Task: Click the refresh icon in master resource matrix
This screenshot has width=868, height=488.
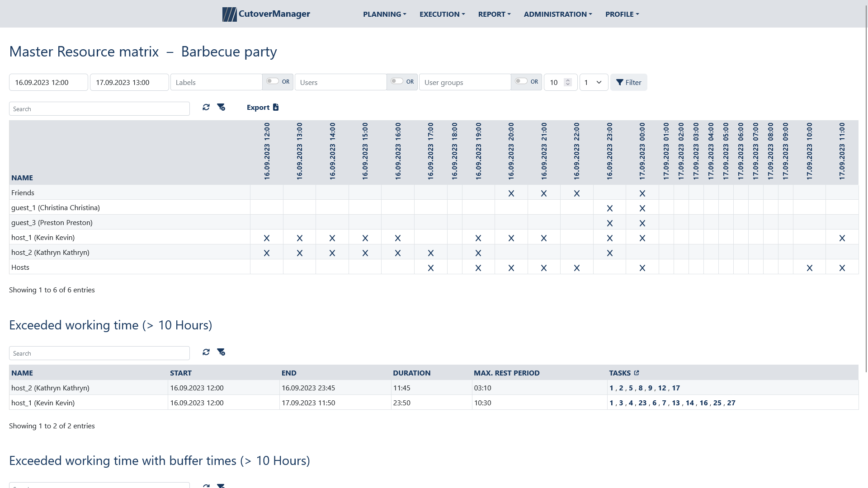Action: (x=206, y=107)
